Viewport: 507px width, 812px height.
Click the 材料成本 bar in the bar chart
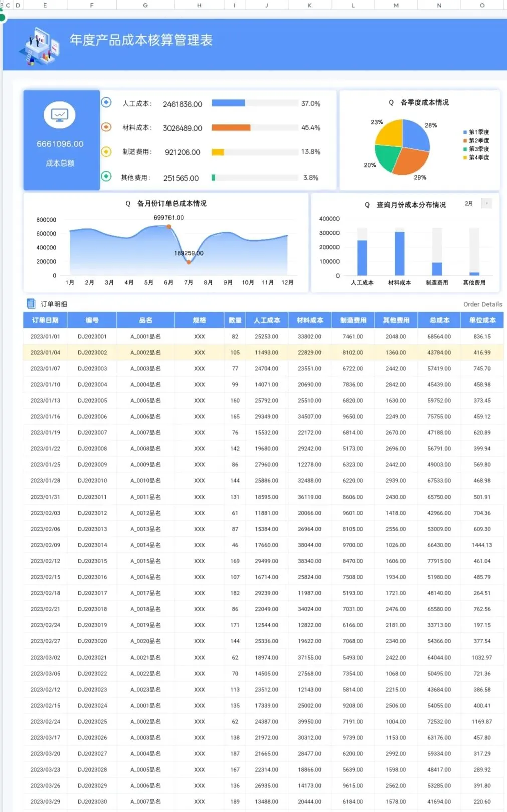tap(399, 254)
